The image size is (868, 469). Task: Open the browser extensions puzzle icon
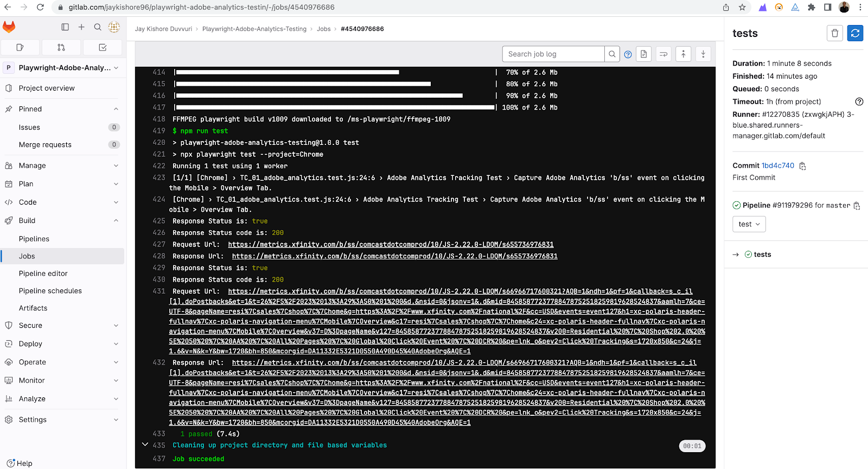[x=812, y=7]
